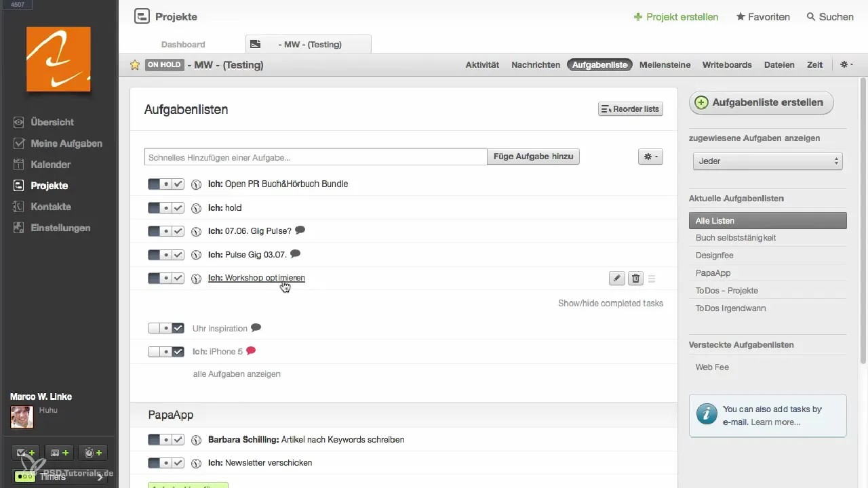
Task: Click the timer clock icon beside 'hold' task
Action: pos(196,208)
